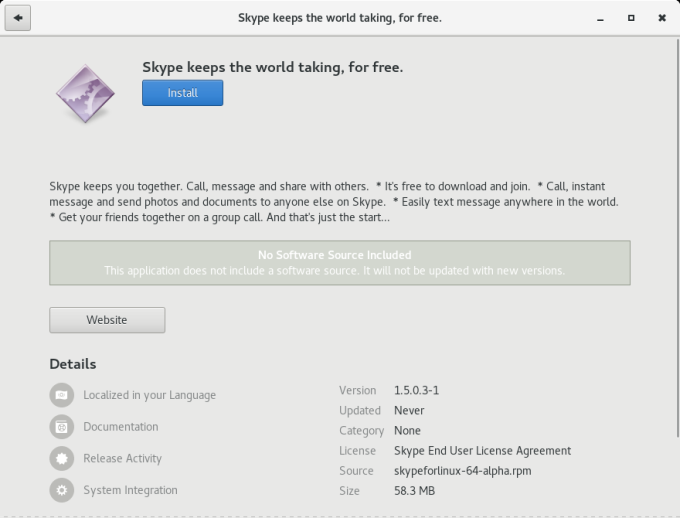Image resolution: width=680 pixels, height=518 pixels.
Task: Click the window title bar text
Action: [340, 18]
